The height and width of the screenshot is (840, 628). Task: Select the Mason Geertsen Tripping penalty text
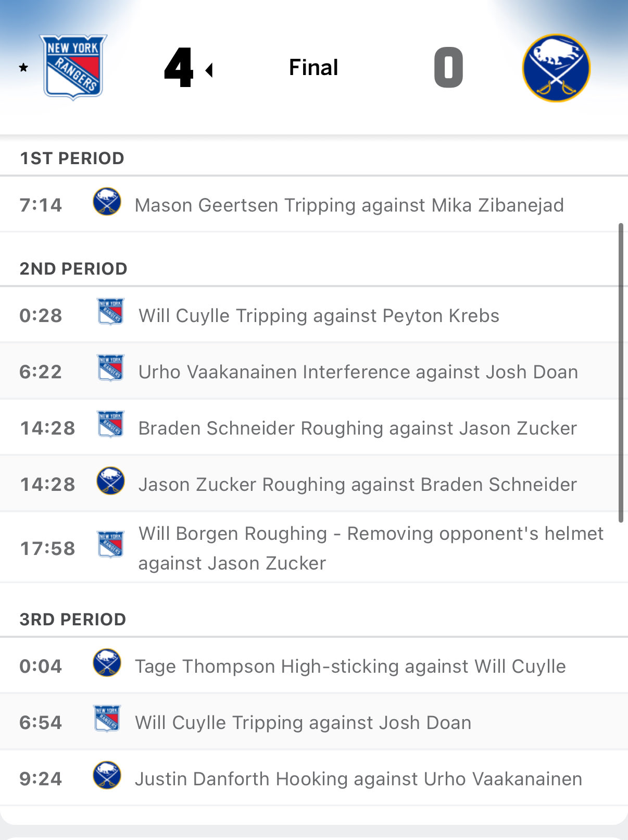(x=349, y=205)
